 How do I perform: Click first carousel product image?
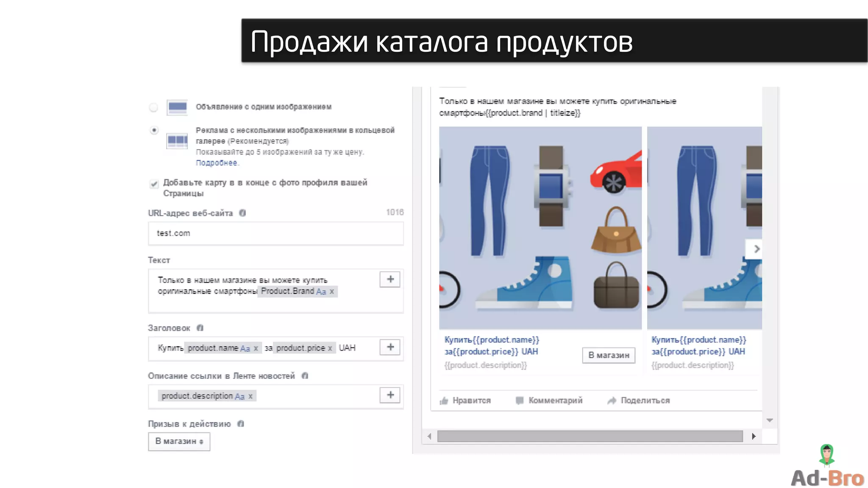[540, 228]
